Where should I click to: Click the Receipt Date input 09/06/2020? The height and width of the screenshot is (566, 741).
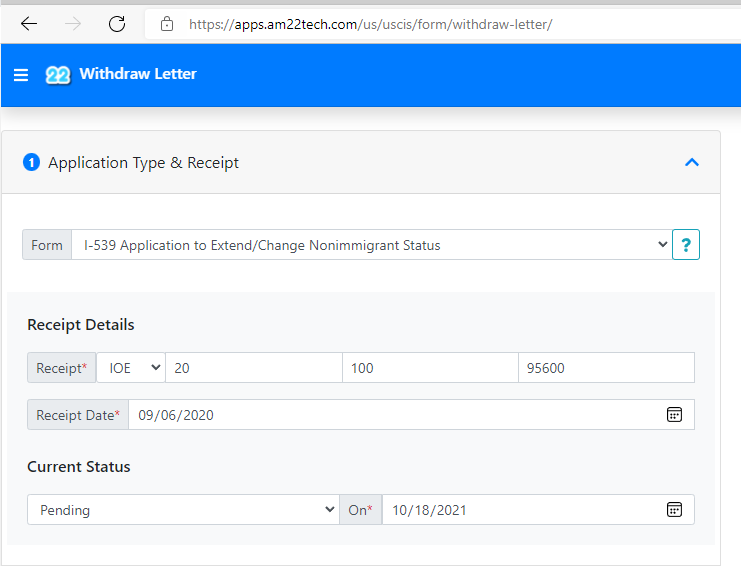395,415
